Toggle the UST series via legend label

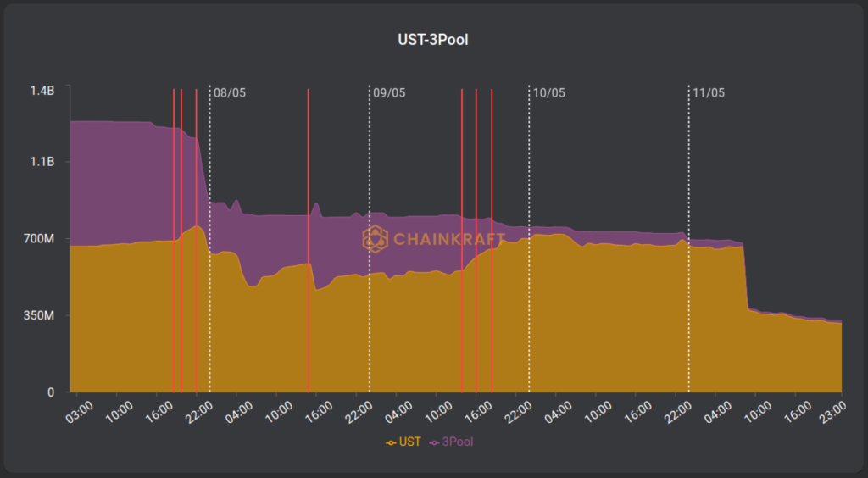(x=409, y=442)
